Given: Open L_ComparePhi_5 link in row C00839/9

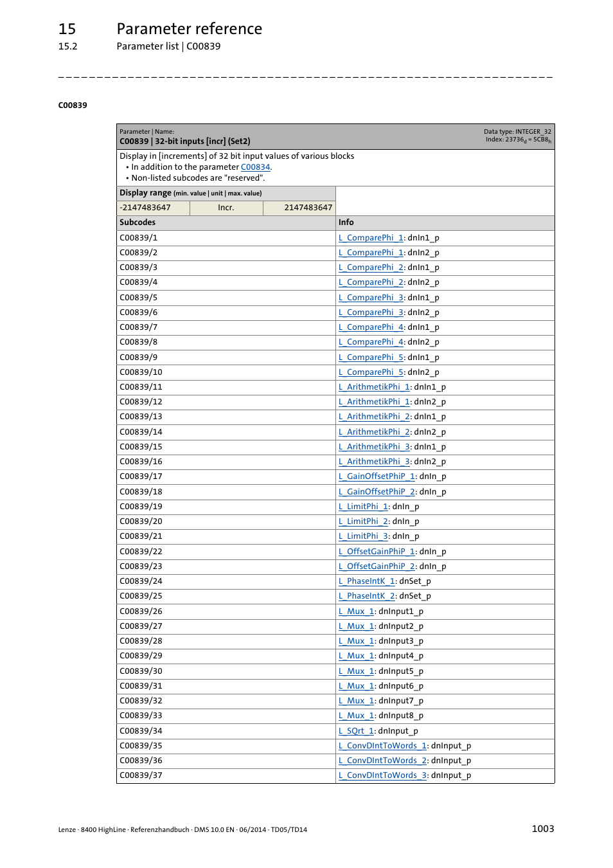Looking at the screenshot, I should [371, 357].
